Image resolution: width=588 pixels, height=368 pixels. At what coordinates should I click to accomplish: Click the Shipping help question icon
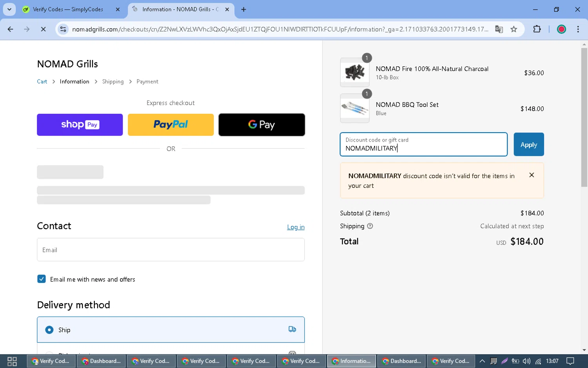click(370, 226)
